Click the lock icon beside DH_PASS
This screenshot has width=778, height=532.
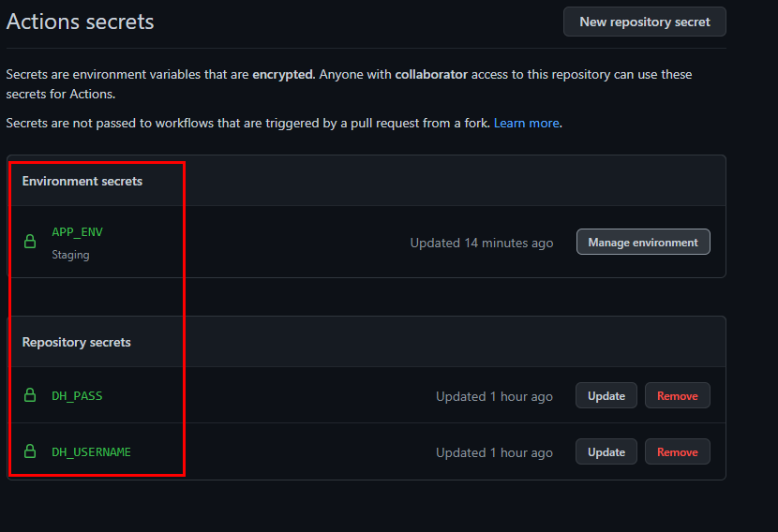point(30,395)
